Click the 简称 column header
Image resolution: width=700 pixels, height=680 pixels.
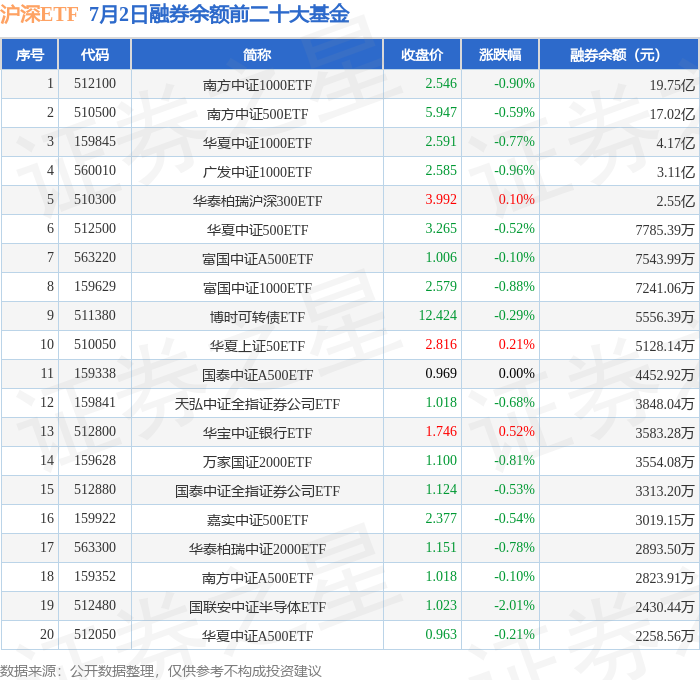tap(257, 54)
